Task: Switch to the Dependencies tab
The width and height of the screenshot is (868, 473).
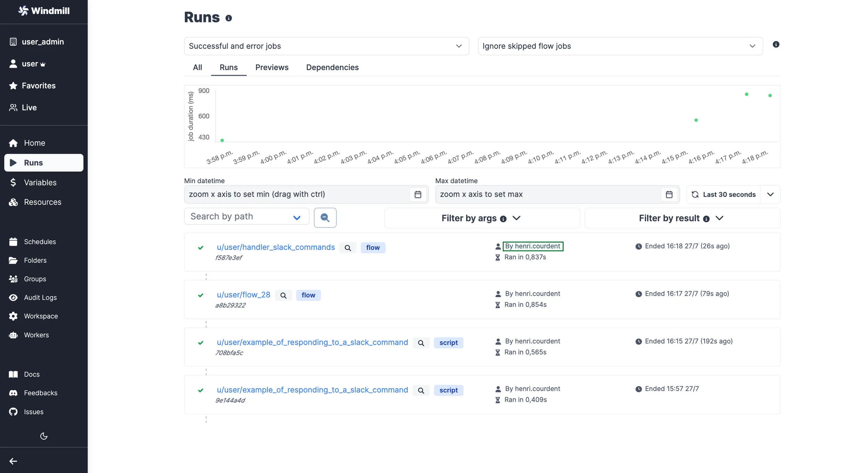Action: [332, 67]
